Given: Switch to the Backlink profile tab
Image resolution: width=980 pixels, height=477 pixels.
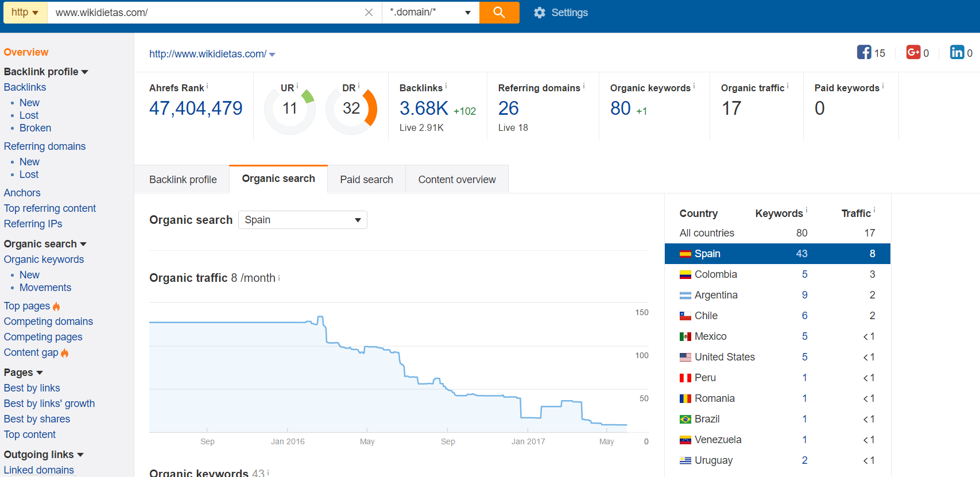Looking at the screenshot, I should (183, 180).
